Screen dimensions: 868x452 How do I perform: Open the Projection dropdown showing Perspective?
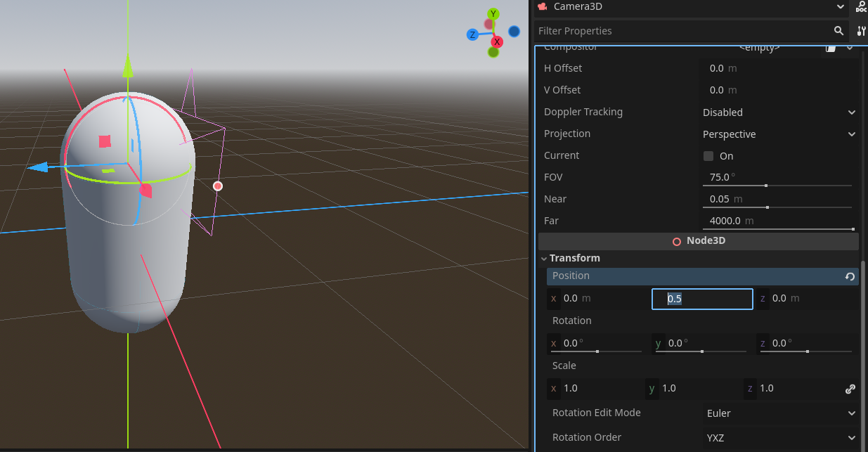[777, 134]
